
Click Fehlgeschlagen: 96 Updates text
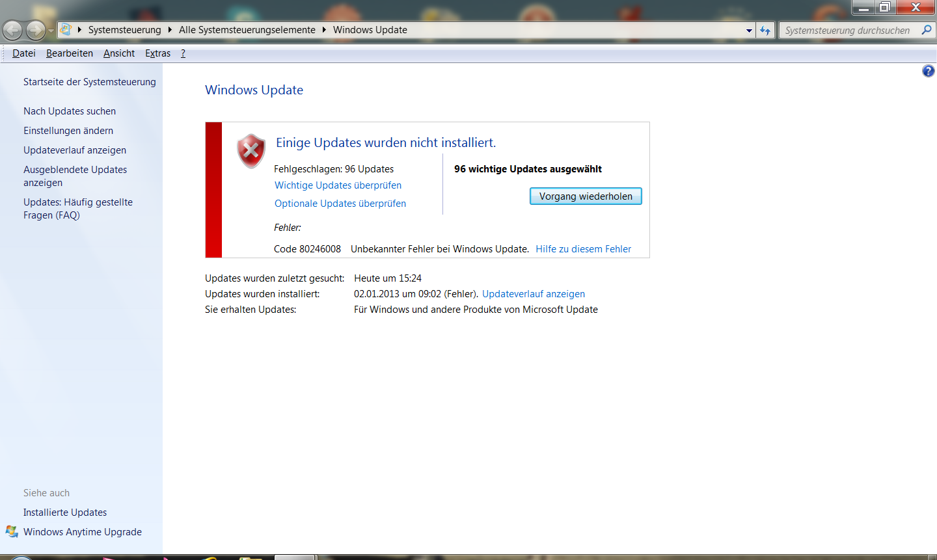[334, 169]
